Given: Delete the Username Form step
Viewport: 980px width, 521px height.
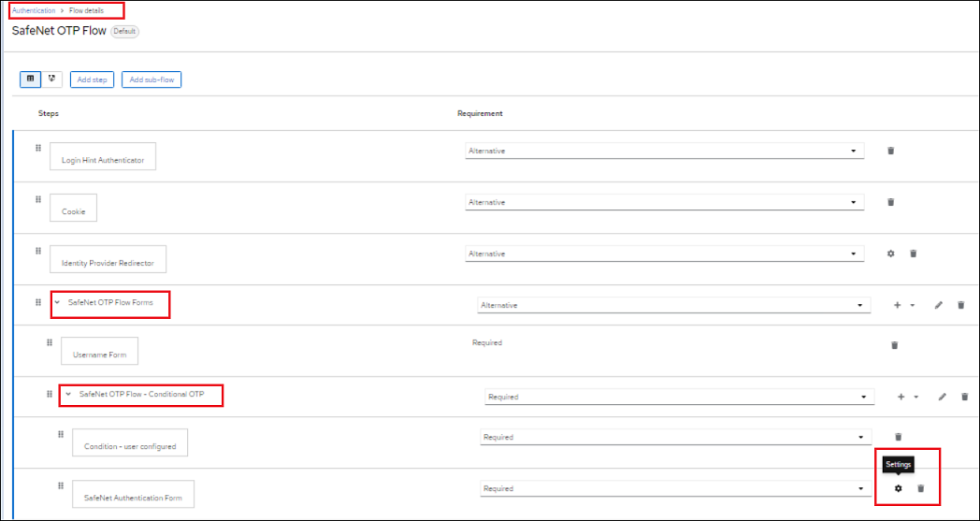Looking at the screenshot, I should [894, 345].
